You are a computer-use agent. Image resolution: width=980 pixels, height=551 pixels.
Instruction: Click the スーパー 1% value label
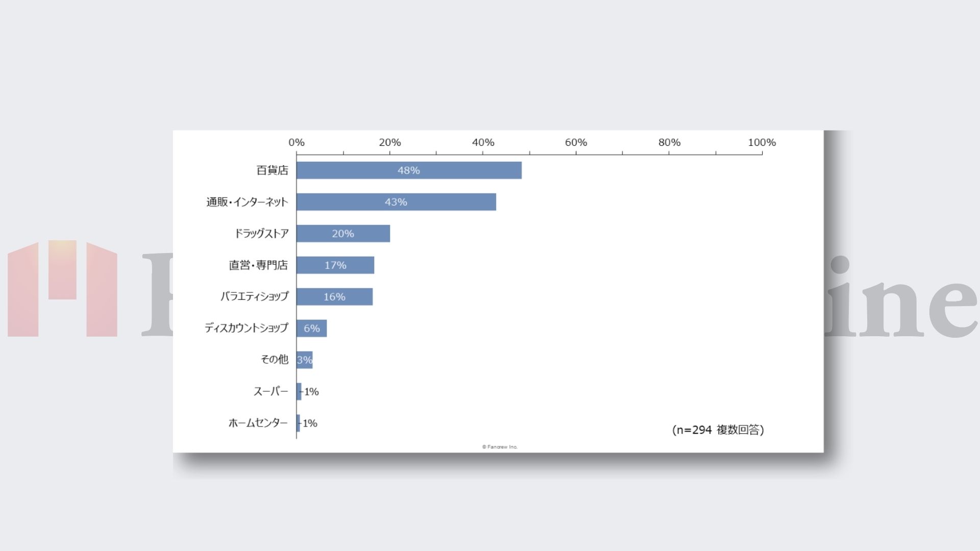click(x=311, y=392)
